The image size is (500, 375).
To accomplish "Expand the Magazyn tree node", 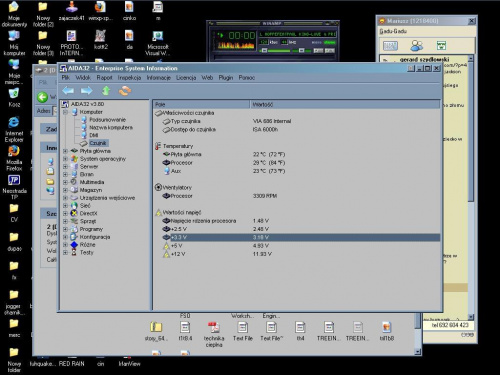I will 66,190.
